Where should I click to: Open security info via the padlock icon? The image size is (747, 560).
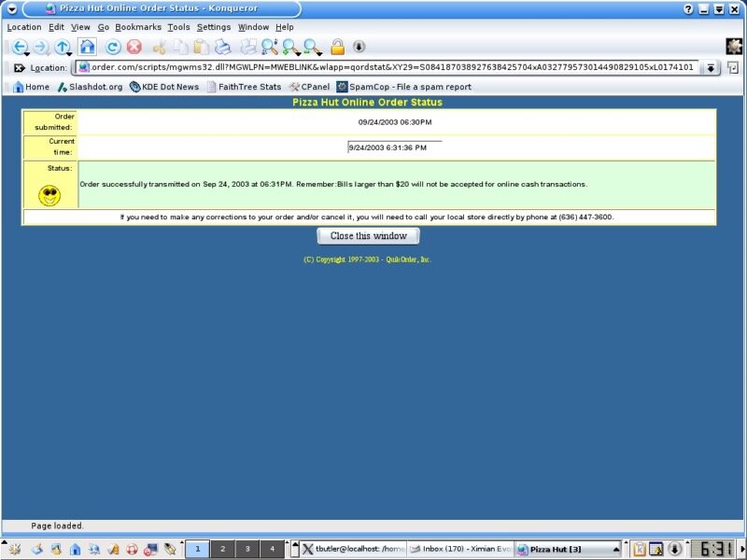tap(337, 47)
